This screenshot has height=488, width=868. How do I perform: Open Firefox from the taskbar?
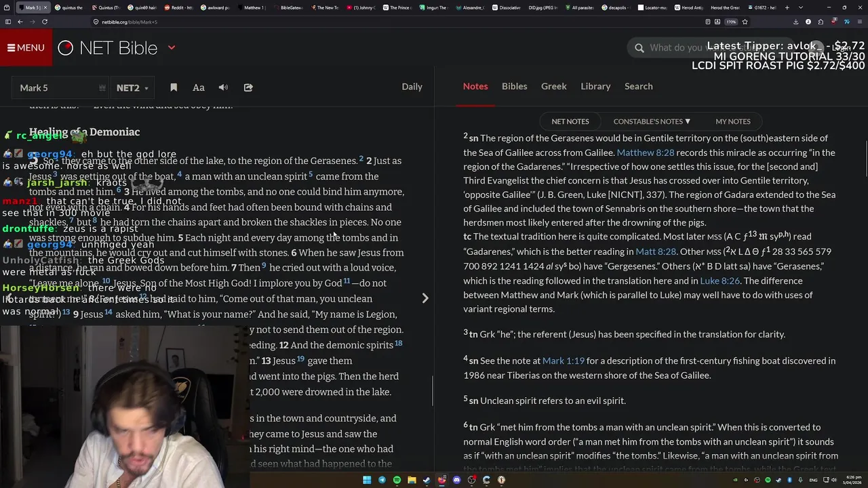[441, 480]
